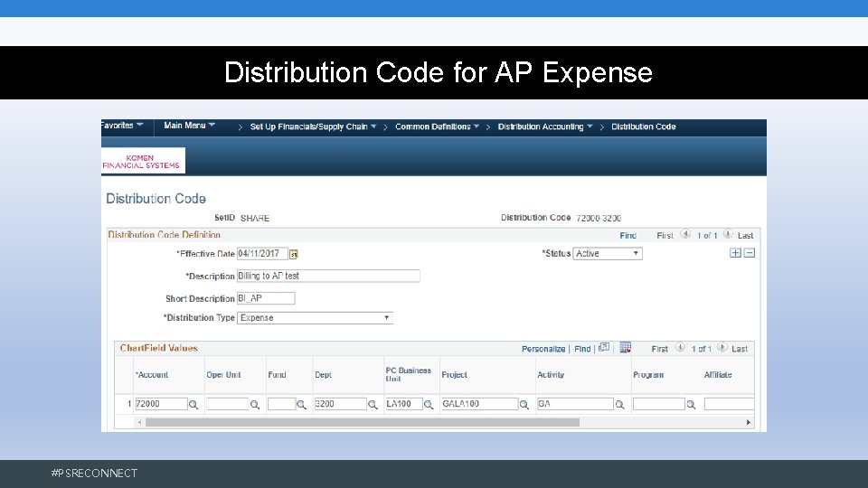This screenshot has width=868, height=488.
Task: Click First link in definition header
Action: [665, 236]
